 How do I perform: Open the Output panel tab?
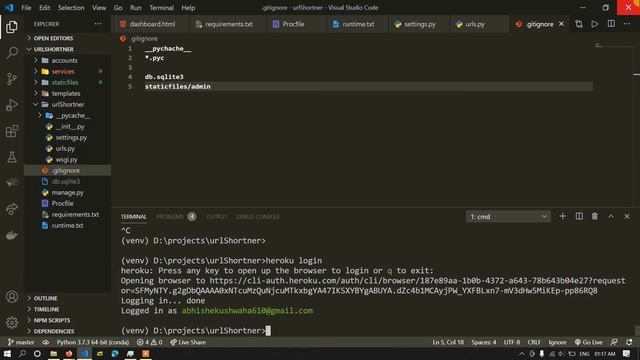pos(217,217)
